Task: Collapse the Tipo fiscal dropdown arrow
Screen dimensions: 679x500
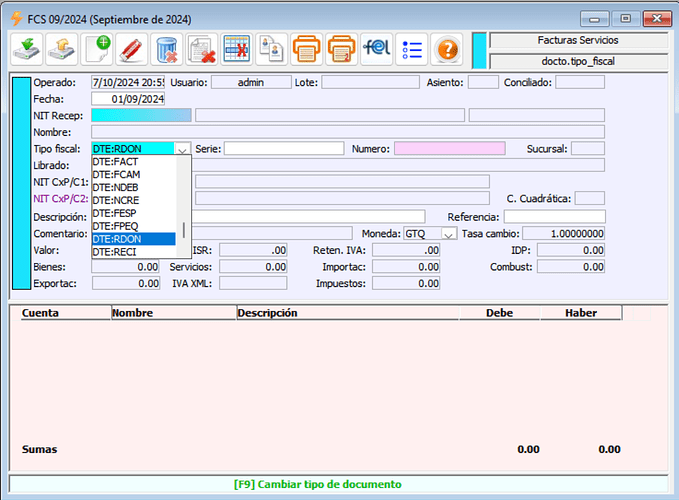Action: [x=182, y=149]
